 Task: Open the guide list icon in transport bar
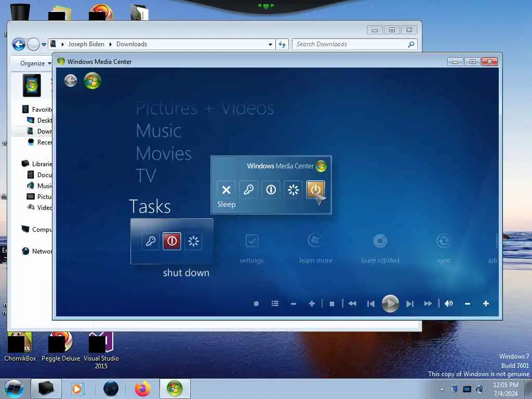(x=275, y=303)
